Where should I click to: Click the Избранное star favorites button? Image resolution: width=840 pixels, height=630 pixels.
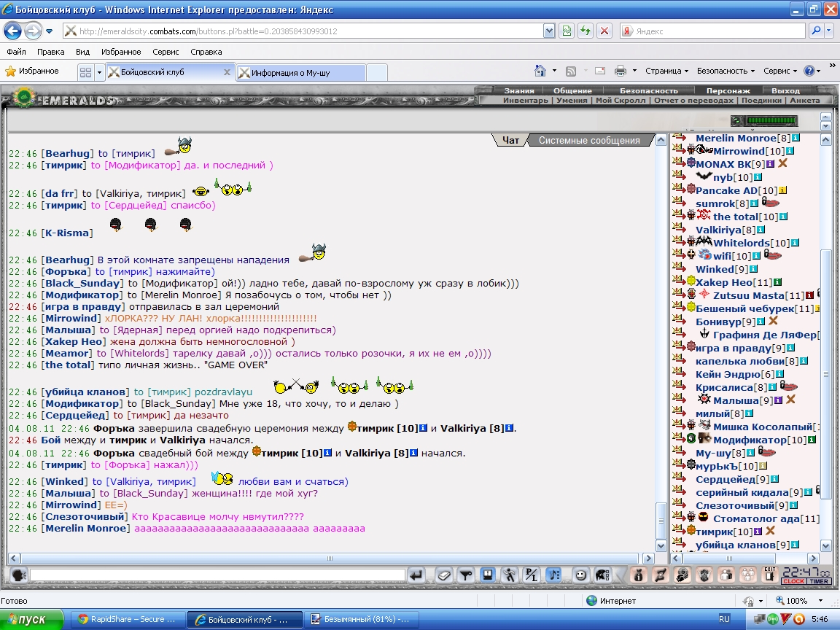coord(32,71)
